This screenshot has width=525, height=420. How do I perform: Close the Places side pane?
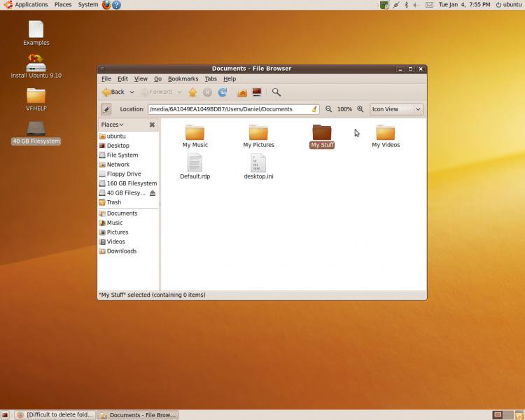click(x=152, y=125)
